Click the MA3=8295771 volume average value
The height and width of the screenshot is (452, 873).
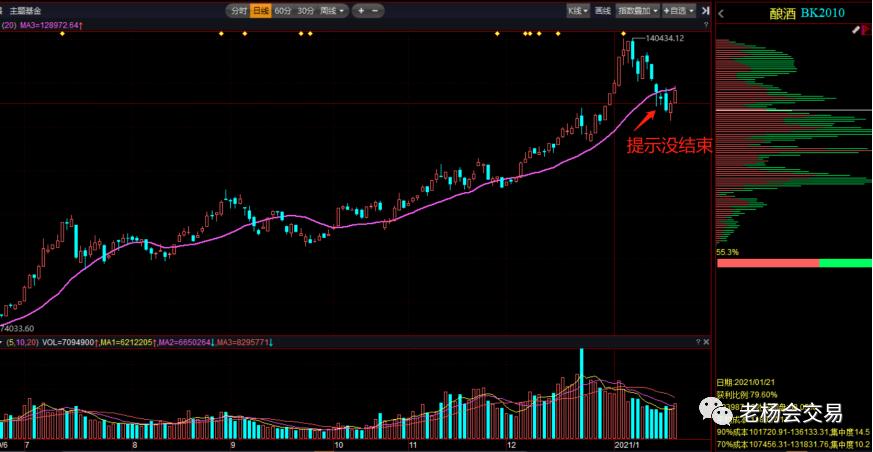[x=245, y=341]
